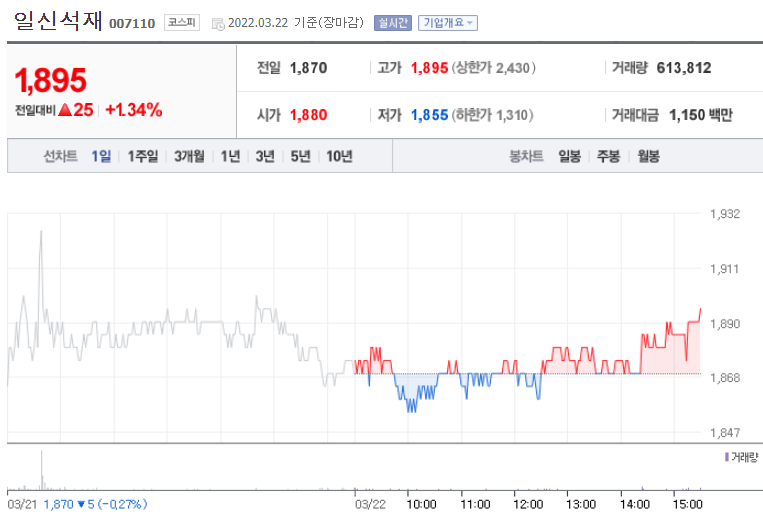This screenshot has width=763, height=525.
Task: Click the red up-triangle change indicator
Action: pyautogui.click(x=65, y=110)
